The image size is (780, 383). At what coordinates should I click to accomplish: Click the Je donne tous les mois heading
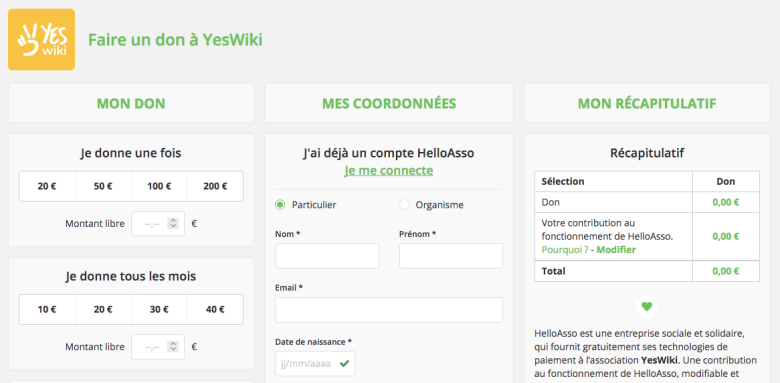tap(131, 276)
